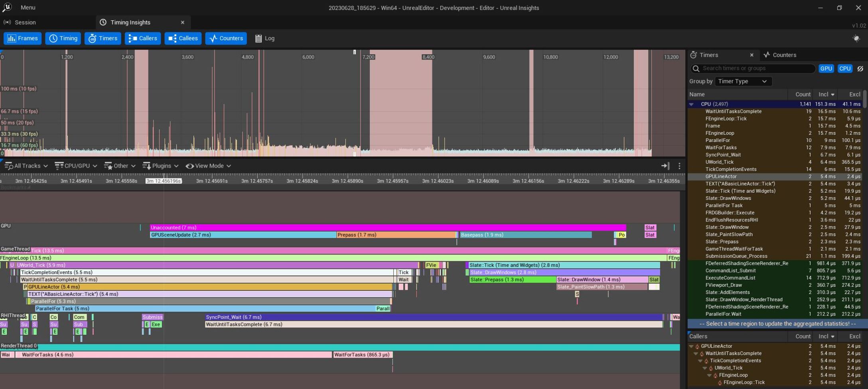868x389 pixels.
Task: Click the debug bug icon at top right
Action: [x=856, y=38]
